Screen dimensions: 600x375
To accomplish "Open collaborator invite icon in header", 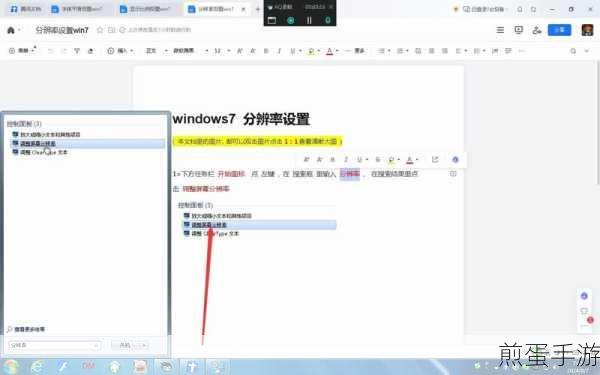I will click(537, 30).
